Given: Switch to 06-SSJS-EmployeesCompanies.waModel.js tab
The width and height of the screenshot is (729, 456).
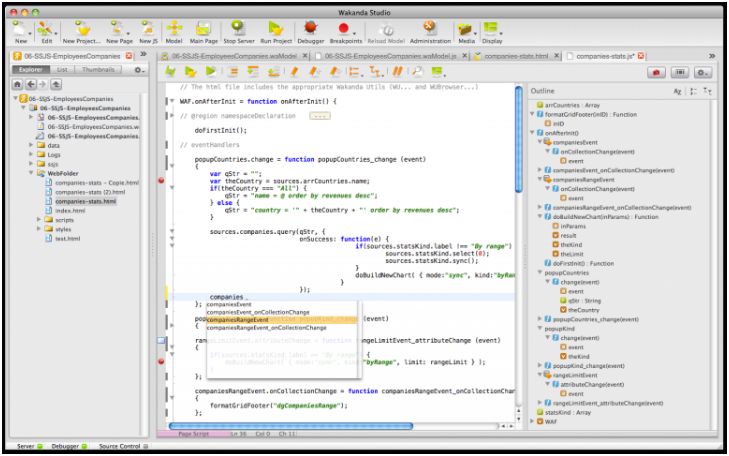Looking at the screenshot, I should (x=391, y=56).
